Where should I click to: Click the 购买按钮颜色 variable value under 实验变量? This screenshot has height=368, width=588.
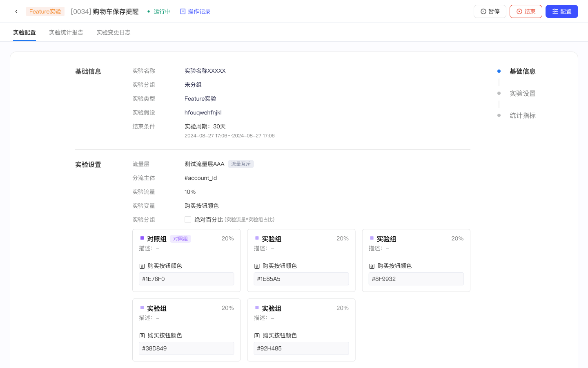pyautogui.click(x=202, y=206)
